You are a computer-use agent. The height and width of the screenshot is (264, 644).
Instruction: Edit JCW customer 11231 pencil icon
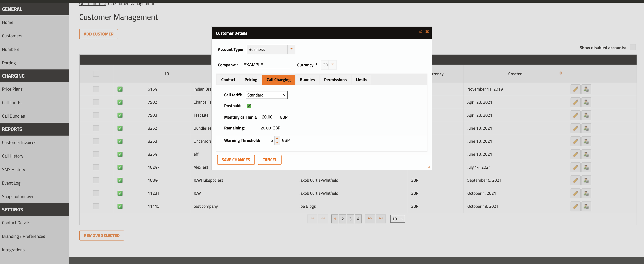pos(575,193)
